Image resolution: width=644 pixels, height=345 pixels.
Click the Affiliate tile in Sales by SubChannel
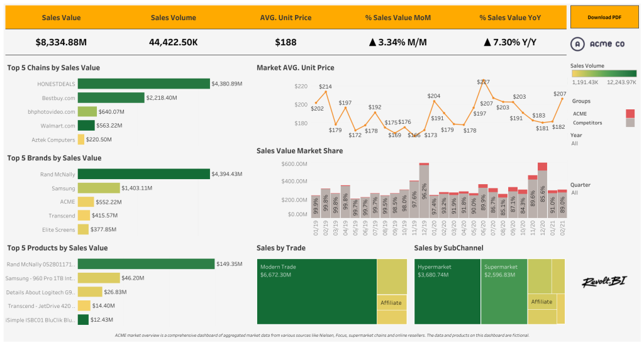point(542,302)
